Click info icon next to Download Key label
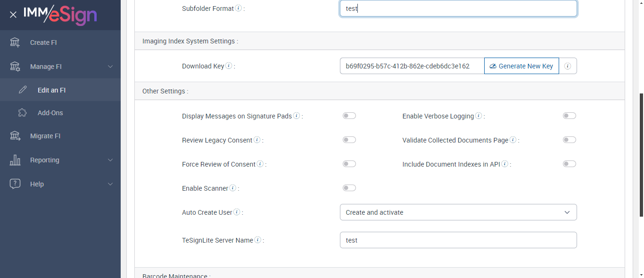The image size is (644, 278). (229, 66)
